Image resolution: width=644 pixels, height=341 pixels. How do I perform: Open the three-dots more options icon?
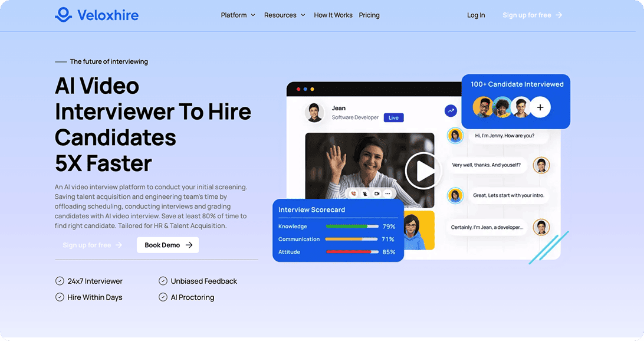tap(387, 194)
